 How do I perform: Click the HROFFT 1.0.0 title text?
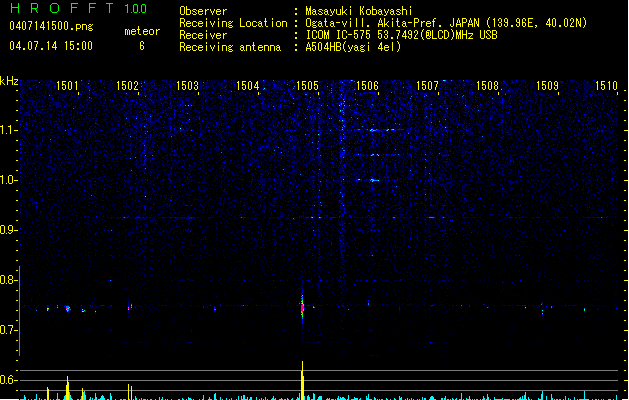pos(78,8)
